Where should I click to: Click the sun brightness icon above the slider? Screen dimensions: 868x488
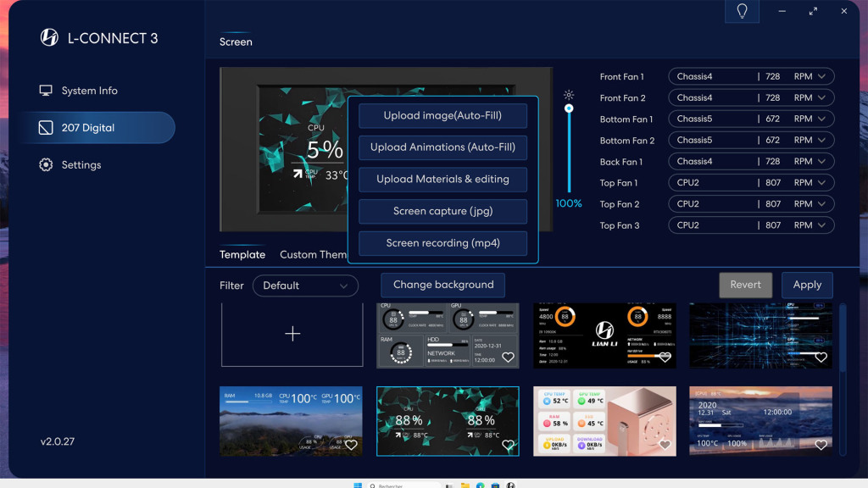point(569,95)
